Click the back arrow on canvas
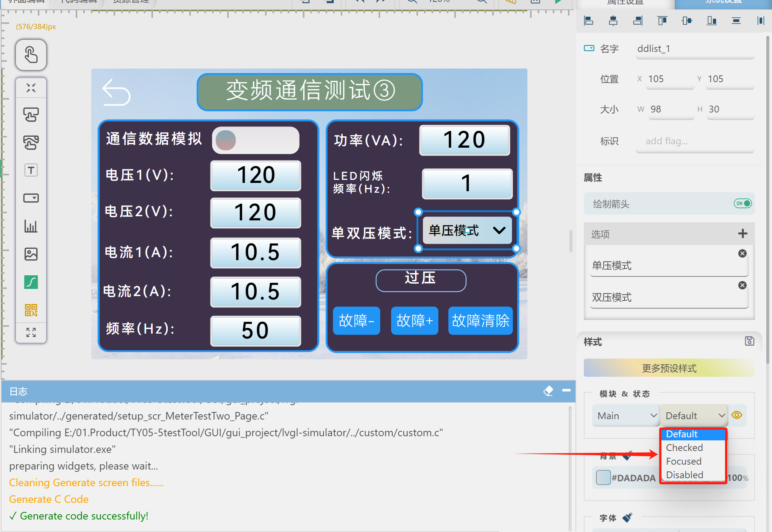The image size is (772, 532). [x=116, y=93]
